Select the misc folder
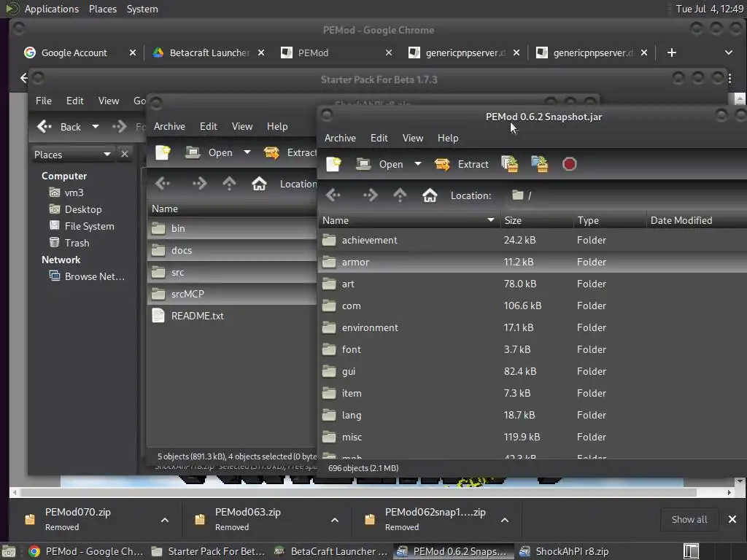 [532, 437]
